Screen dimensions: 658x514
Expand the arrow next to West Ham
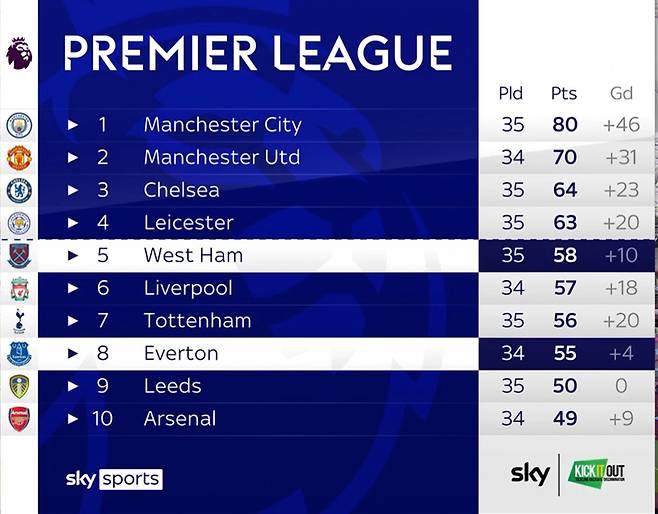click(73, 255)
